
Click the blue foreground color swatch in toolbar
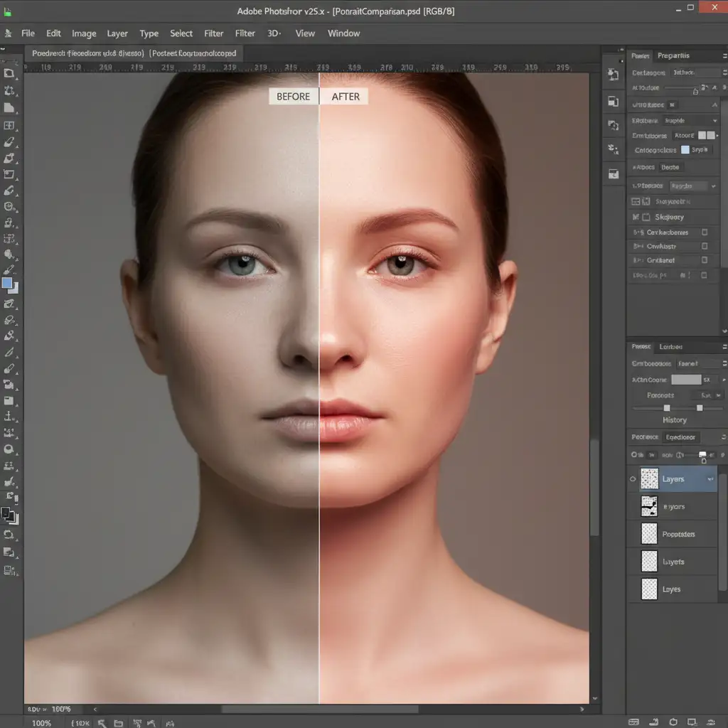click(x=7, y=283)
